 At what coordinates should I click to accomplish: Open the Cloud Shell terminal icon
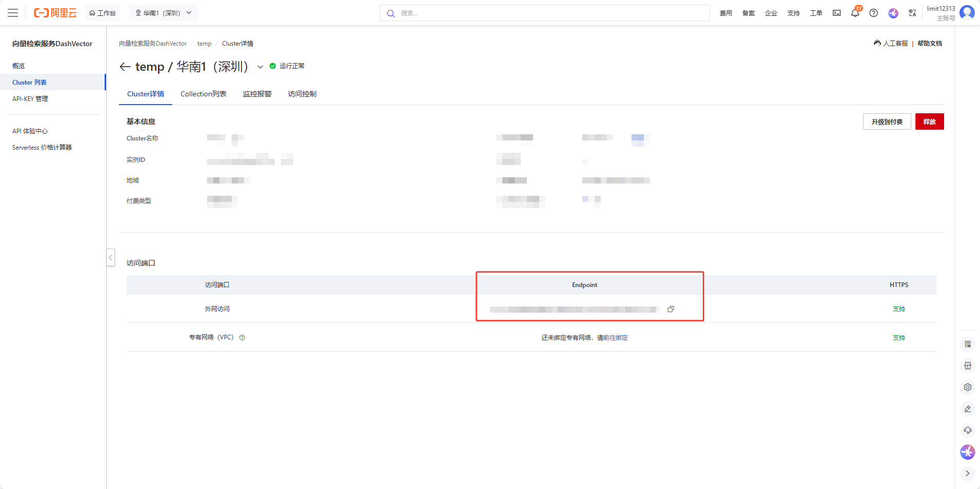click(836, 13)
